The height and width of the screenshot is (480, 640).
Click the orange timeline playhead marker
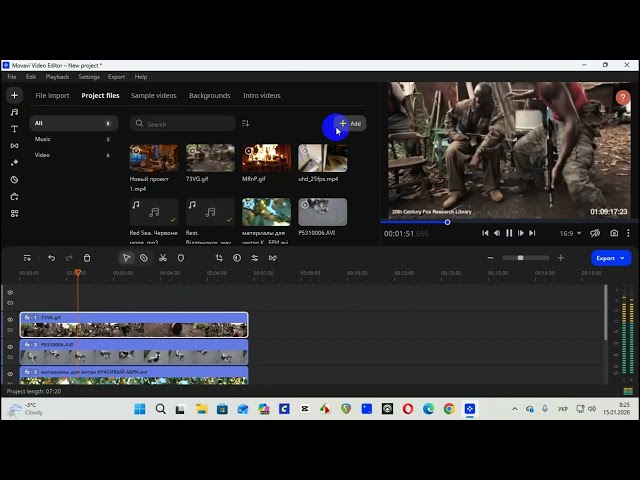(x=78, y=272)
